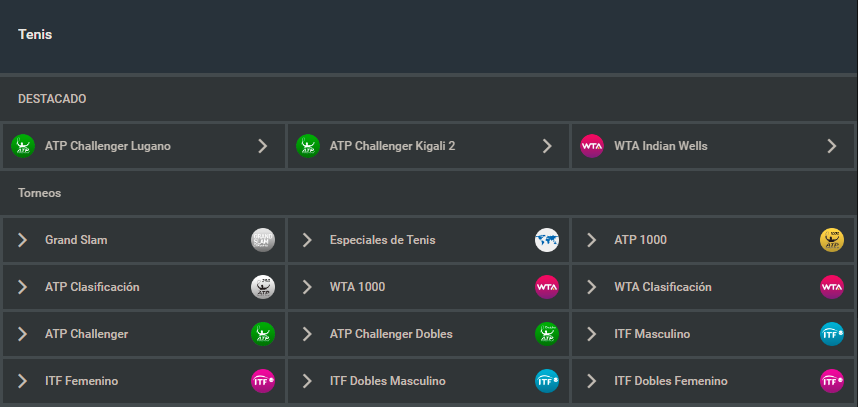Click the gold ATP 1000 badge icon
The height and width of the screenshot is (407, 858).
click(x=831, y=240)
